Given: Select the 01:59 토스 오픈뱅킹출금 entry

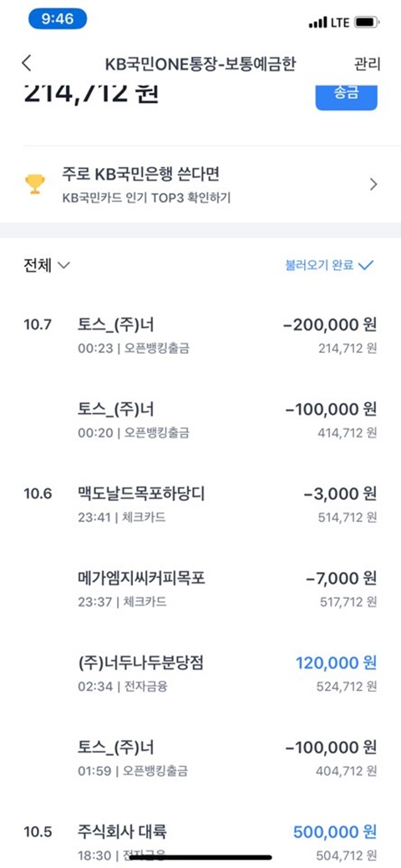Looking at the screenshot, I should pos(200,758).
